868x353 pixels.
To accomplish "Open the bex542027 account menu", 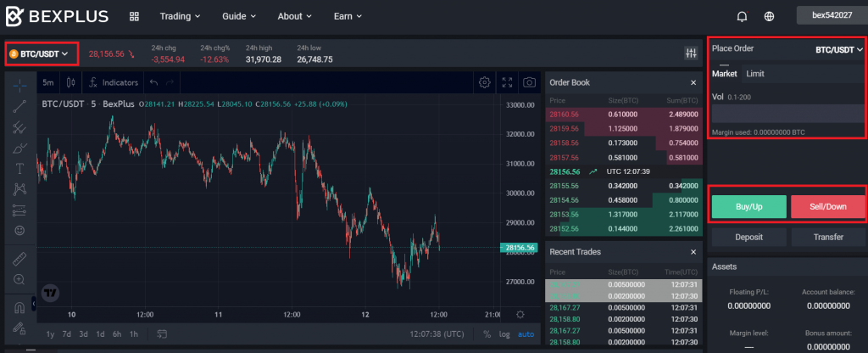I will click(832, 15).
